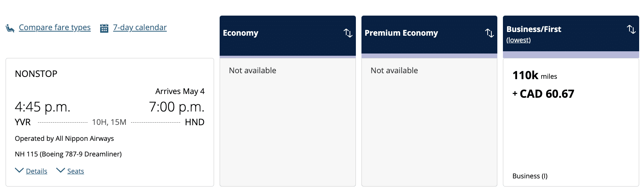Click the calendar icon beside 7-day calendar
This screenshot has height=191, width=644.
[104, 28]
